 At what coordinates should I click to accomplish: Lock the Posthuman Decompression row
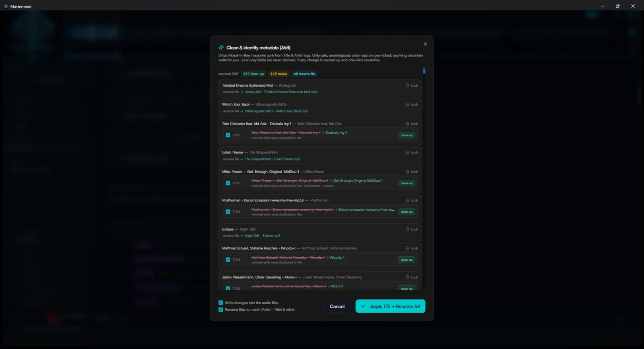coord(412,200)
